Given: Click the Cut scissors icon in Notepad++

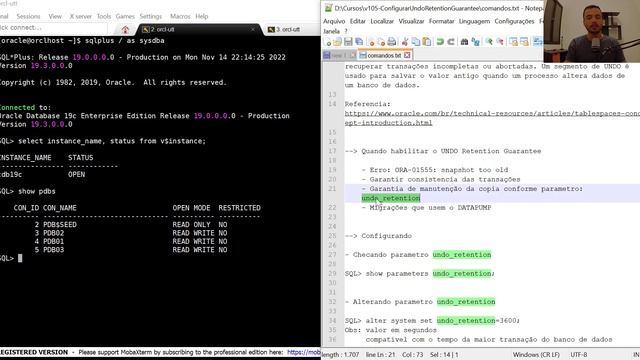Looking at the screenshot, I should (x=405, y=42).
